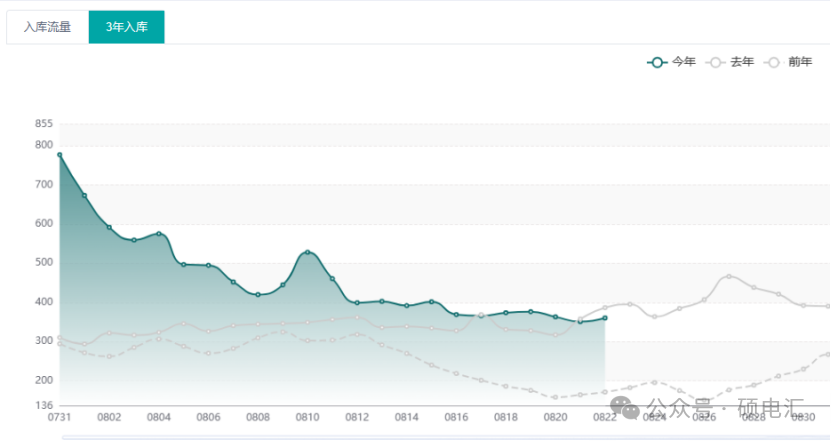Click the teal line marker at 0804
This screenshot has height=441, width=831.
[x=159, y=234]
